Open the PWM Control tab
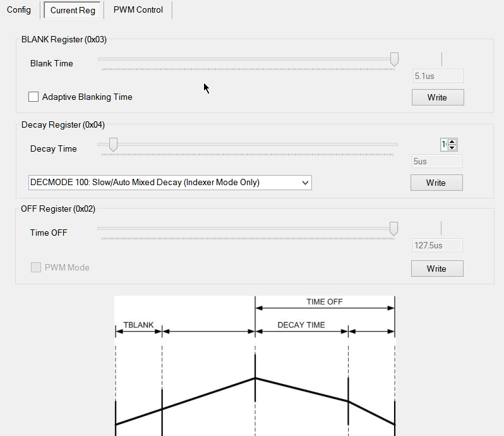504x436 pixels. click(x=138, y=10)
